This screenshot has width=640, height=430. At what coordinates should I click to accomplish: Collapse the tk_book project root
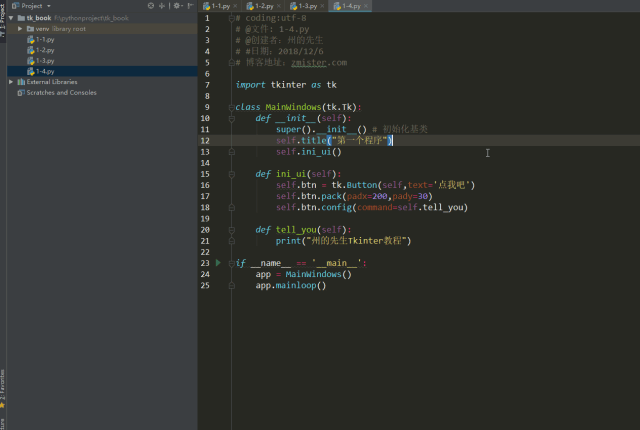click(x=11, y=18)
